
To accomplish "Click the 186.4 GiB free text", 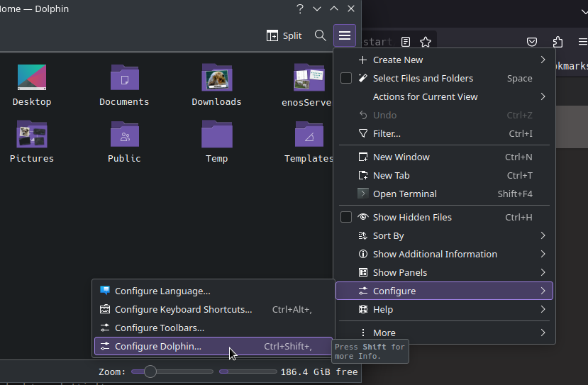I will 319,372.
